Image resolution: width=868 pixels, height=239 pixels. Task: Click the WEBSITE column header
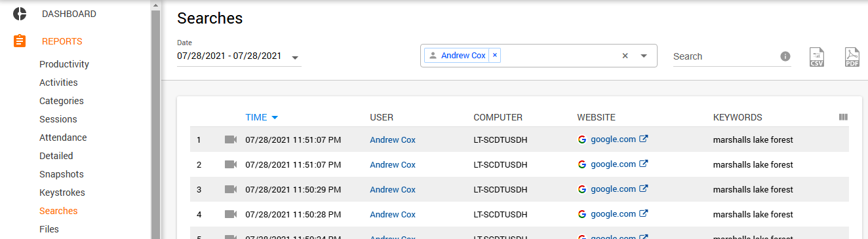[596, 118]
